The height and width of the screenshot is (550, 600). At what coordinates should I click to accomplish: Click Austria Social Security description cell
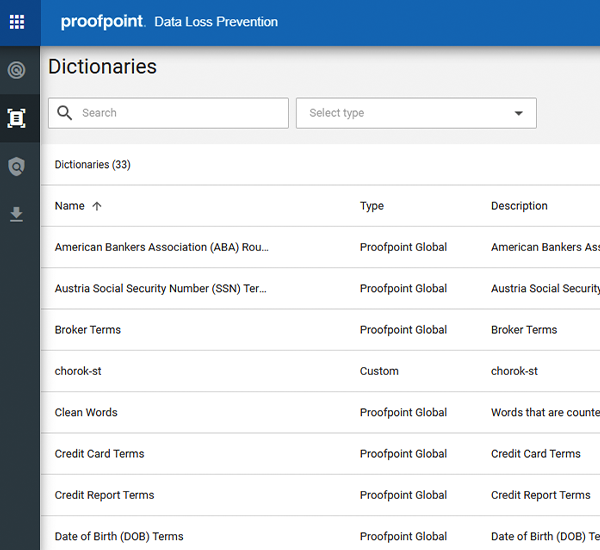pos(545,289)
